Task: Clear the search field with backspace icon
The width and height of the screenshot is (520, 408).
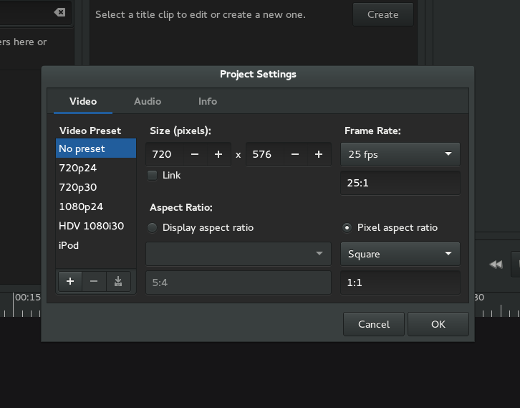Action: (60, 13)
